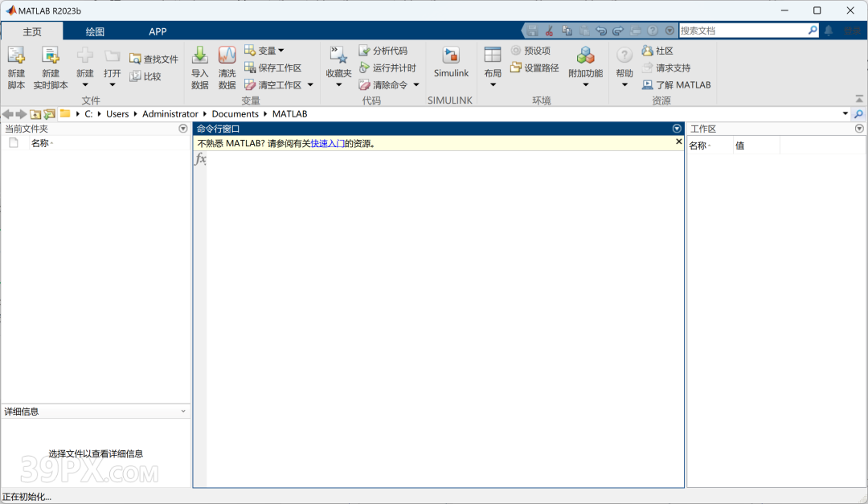This screenshot has height=504, width=868.
Task: Open the 变量 (Variable) dropdown
Action: [x=264, y=51]
